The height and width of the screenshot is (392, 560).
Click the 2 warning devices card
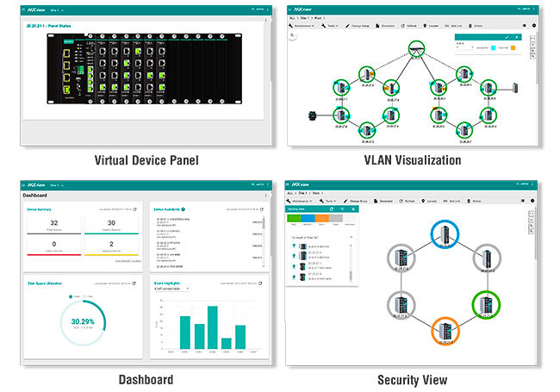[x=111, y=246]
